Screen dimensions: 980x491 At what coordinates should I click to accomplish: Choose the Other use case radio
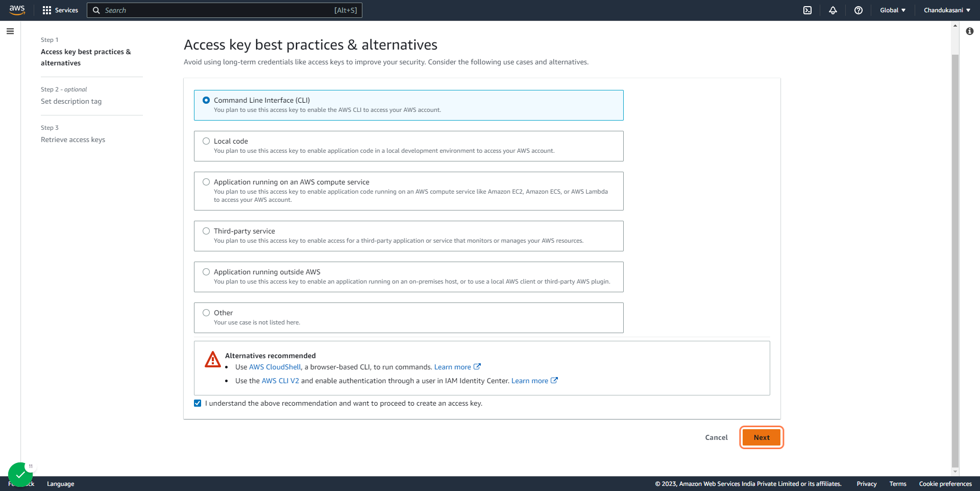point(206,313)
